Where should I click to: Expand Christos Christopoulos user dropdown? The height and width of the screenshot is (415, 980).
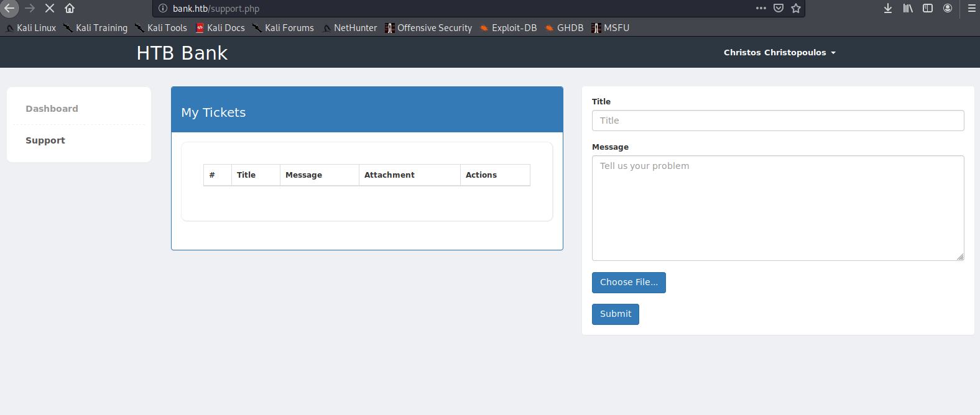coord(779,53)
